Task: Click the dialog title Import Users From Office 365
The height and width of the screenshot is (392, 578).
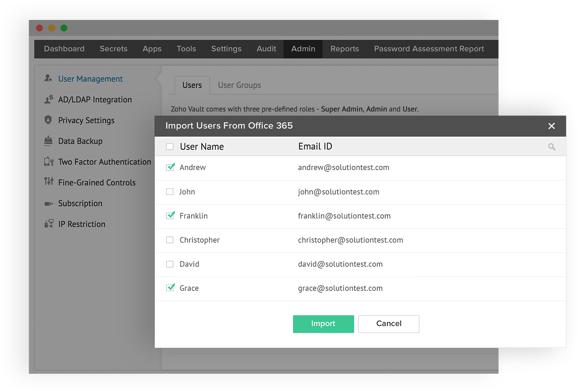Action: tap(229, 126)
